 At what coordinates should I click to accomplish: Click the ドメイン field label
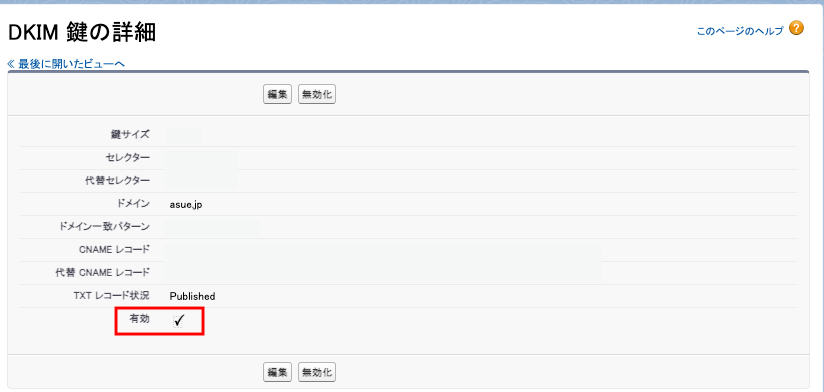coord(134,204)
